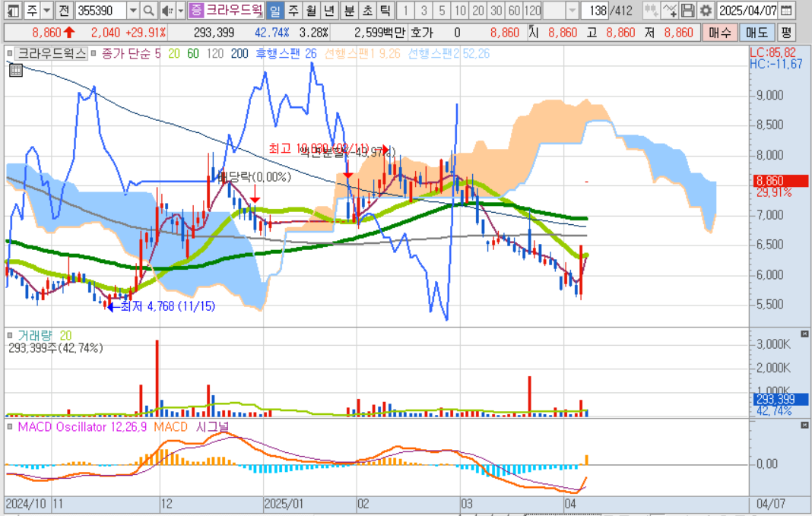Close the MACD panel with its X
This screenshot has width=812, height=516.
point(804,425)
